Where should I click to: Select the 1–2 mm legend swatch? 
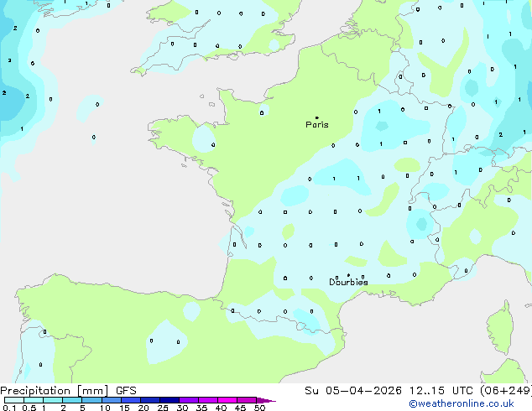53,400
